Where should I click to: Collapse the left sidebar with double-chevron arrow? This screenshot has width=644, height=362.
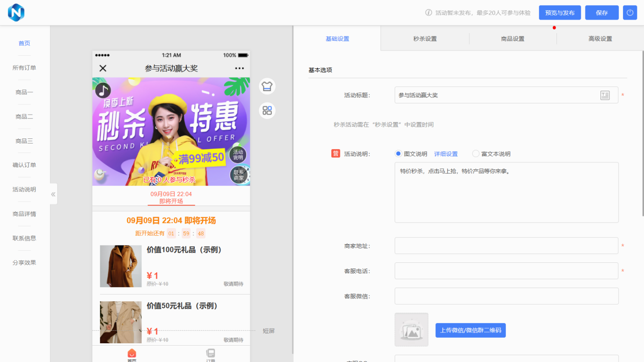(x=53, y=194)
